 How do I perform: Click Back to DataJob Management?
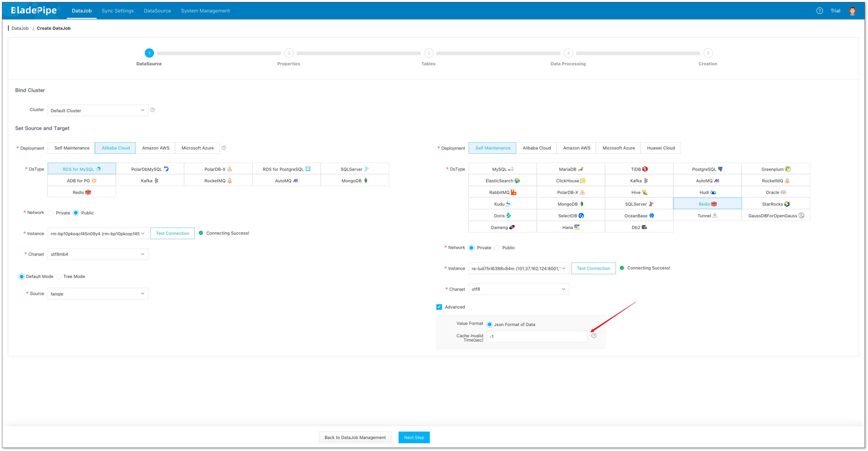(x=355, y=438)
